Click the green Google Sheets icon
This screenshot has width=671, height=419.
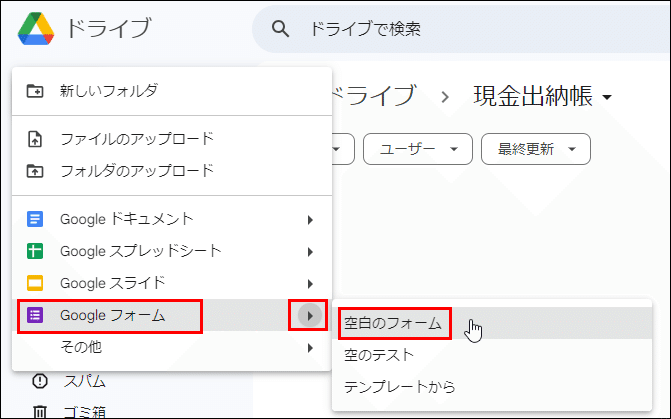point(35,251)
